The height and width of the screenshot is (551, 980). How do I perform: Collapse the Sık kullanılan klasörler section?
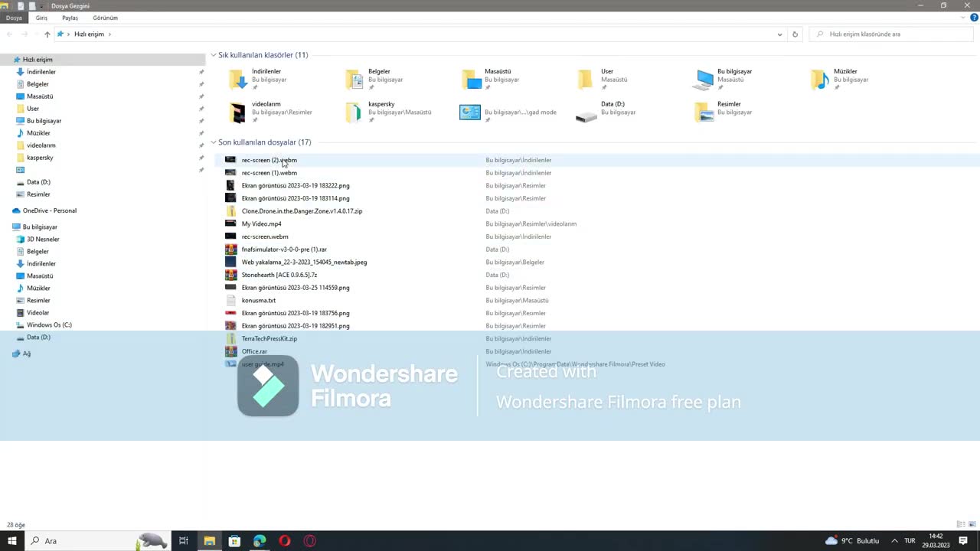coord(214,55)
